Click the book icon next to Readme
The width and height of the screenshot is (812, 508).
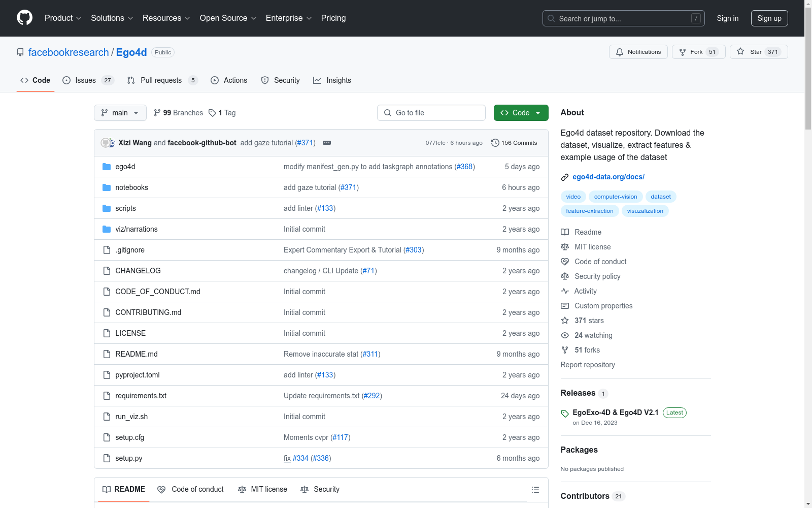point(565,232)
